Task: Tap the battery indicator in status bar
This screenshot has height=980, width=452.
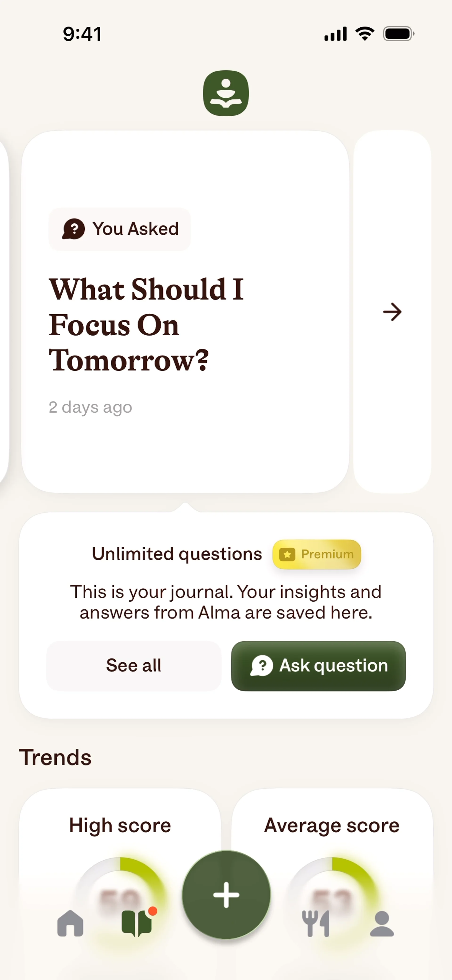Action: coord(398,34)
